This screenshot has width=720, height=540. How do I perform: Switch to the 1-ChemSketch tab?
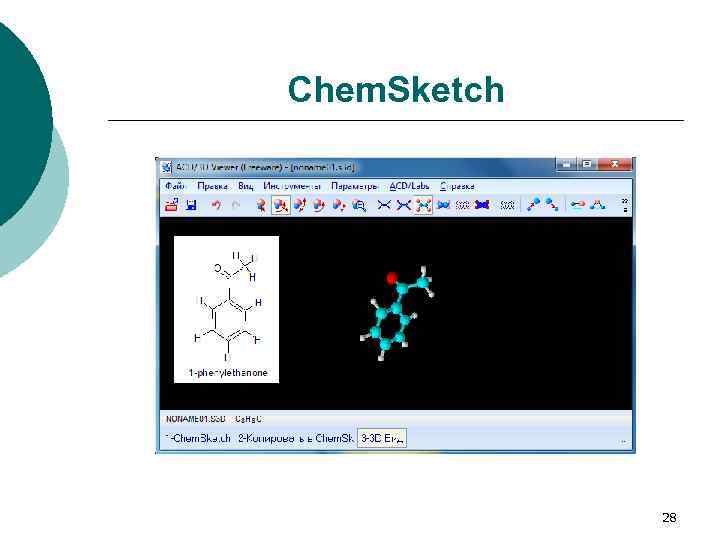point(198,438)
